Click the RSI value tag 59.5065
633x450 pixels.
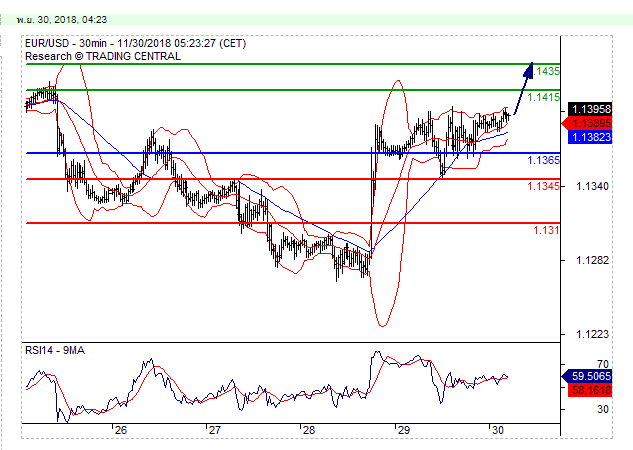coord(587,376)
